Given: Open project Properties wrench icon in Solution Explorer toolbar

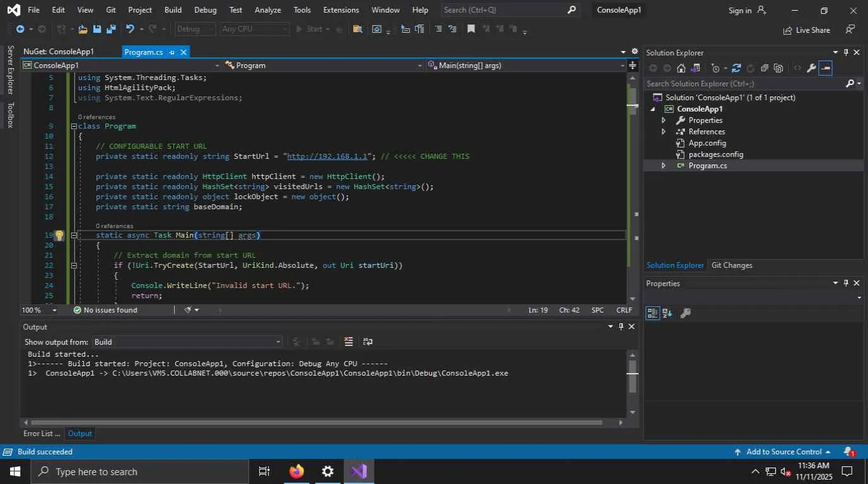Looking at the screenshot, I should 811,68.
